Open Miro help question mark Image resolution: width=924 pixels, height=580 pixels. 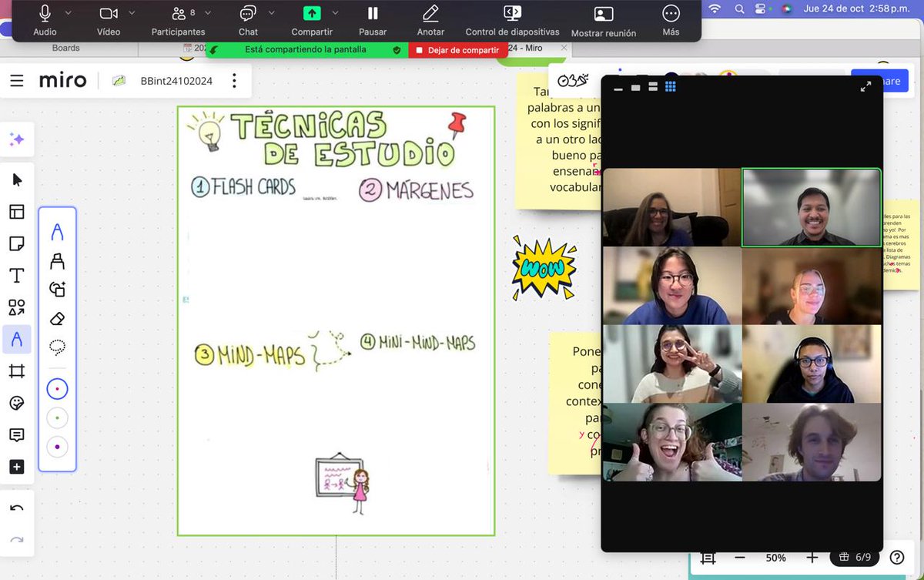coord(896,558)
